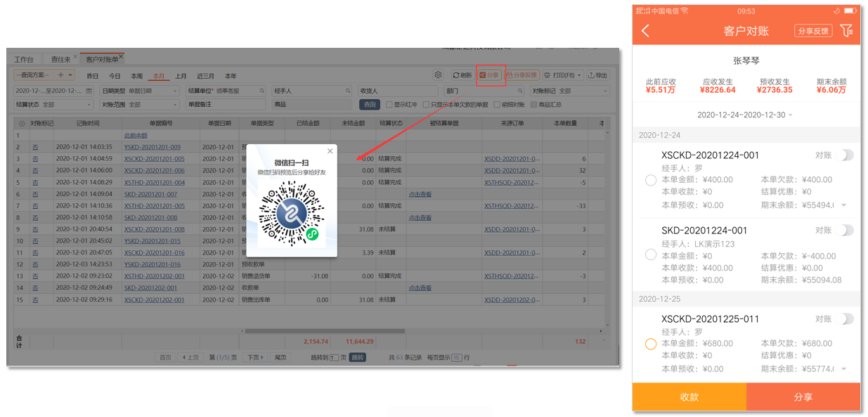Tap the filter funnel icon in mobile header
The height and width of the screenshot is (417, 868).
pyautogui.click(x=846, y=31)
